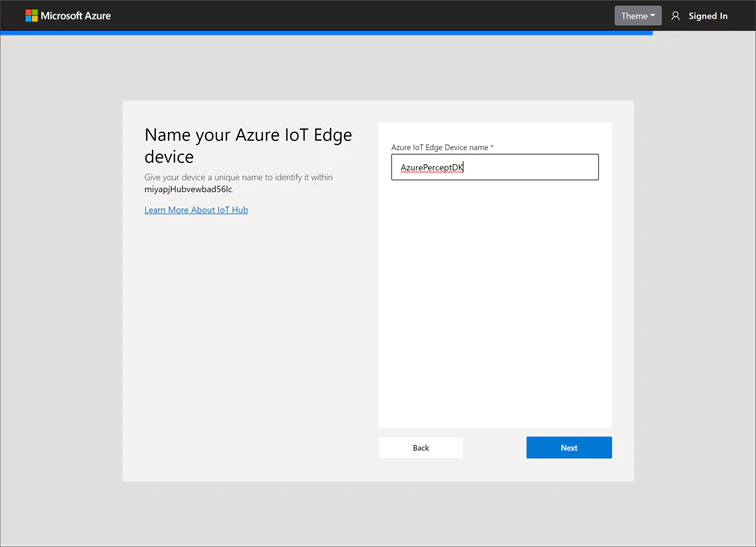This screenshot has width=756, height=547.
Task: Open the Theme dropdown
Action: [638, 16]
